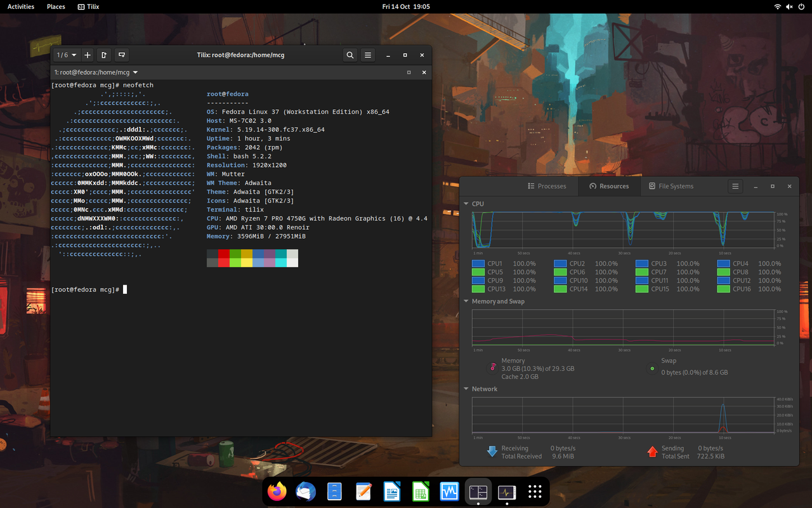812x508 pixels.
Task: Open the Tilix hamburger menu
Action: point(367,55)
